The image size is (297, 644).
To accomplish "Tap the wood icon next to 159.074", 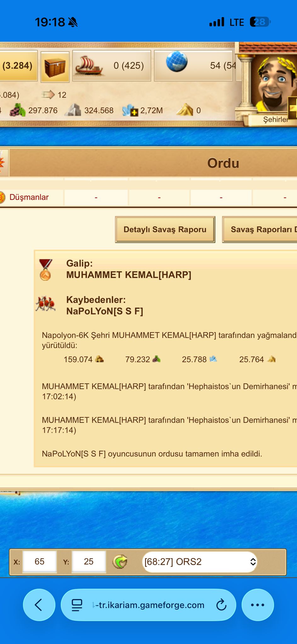I will pyautogui.click(x=100, y=359).
